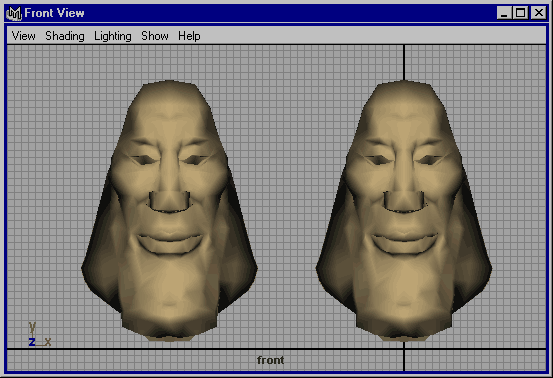Click the mouth of the right head
Screen dimensions: 553x378
404,242
